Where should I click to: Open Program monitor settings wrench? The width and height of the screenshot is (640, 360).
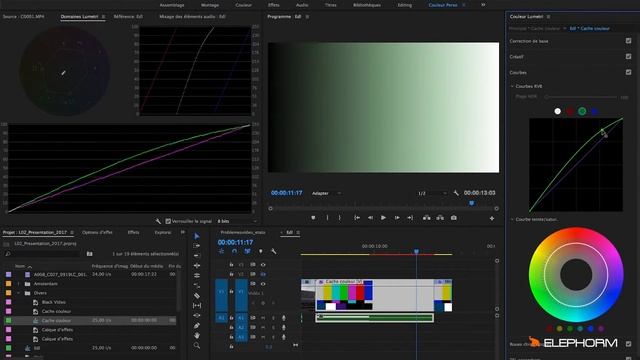pyautogui.click(x=456, y=193)
